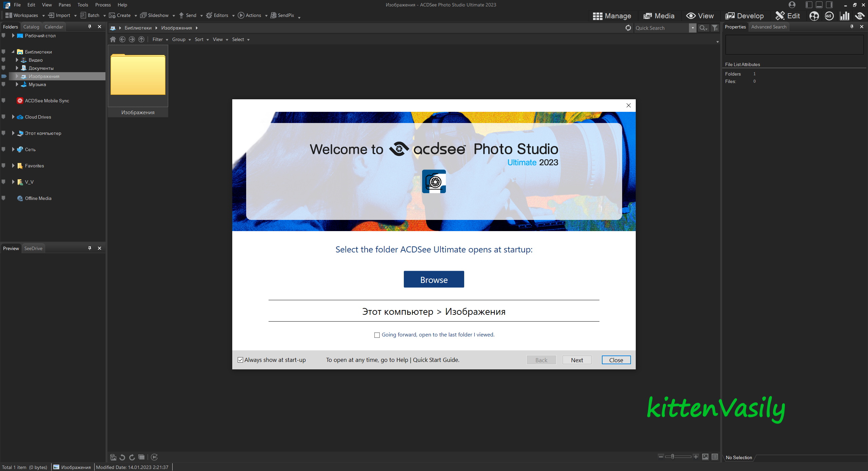Open the 365 mode icon
868x471 pixels.
(x=829, y=16)
